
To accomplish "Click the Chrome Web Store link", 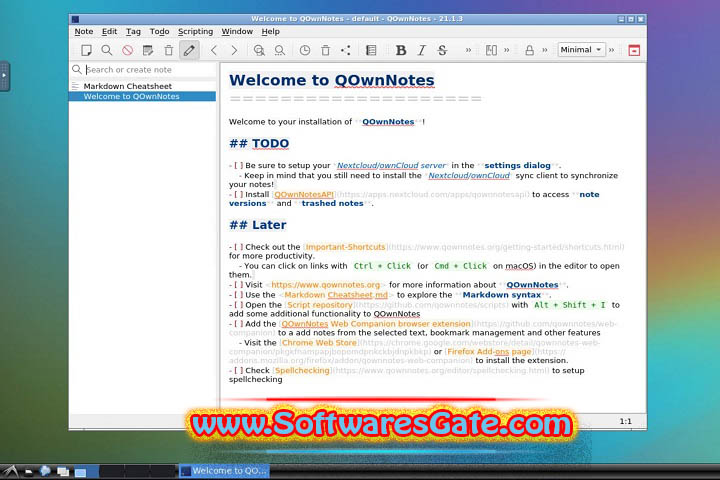I will [319, 343].
